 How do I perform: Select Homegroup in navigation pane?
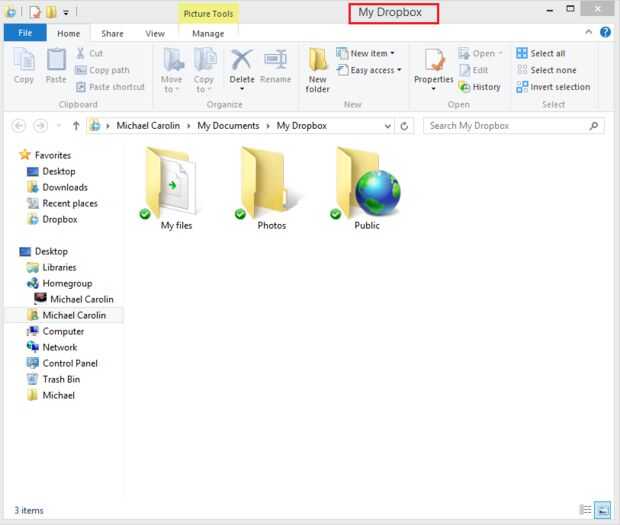tap(59, 283)
